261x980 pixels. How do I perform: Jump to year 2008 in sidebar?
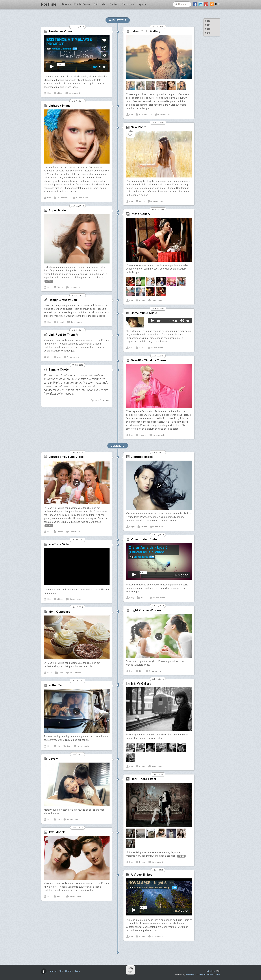click(x=208, y=33)
